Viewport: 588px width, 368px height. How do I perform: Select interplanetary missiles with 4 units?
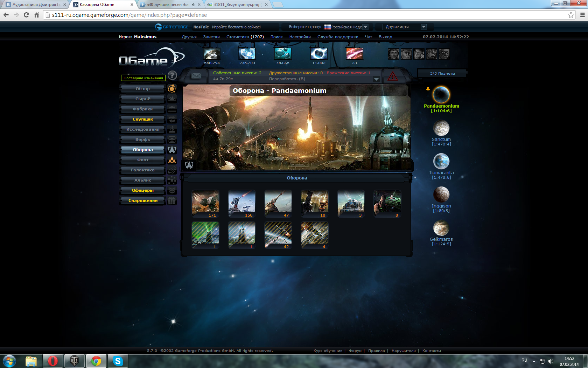(315, 235)
